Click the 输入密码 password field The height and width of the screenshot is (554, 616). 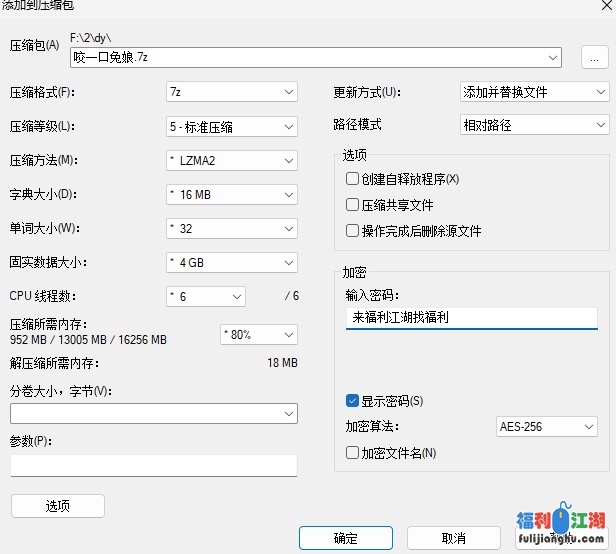click(471, 318)
